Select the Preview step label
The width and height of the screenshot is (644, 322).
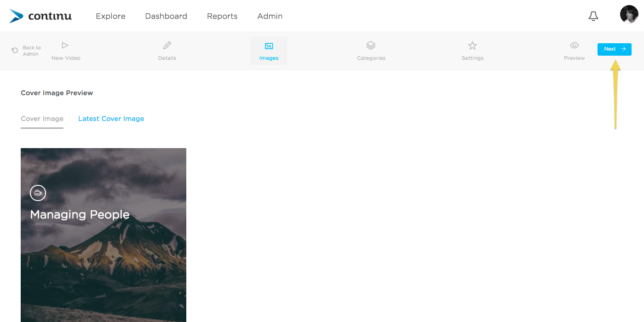574,58
